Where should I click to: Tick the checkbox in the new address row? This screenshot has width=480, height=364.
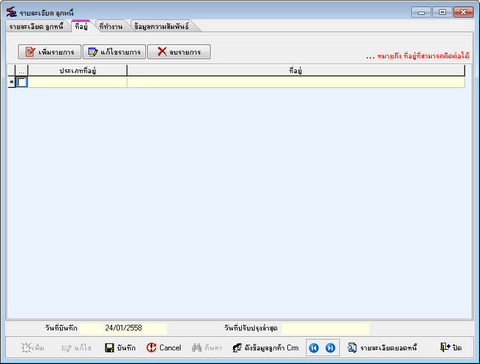(x=22, y=82)
